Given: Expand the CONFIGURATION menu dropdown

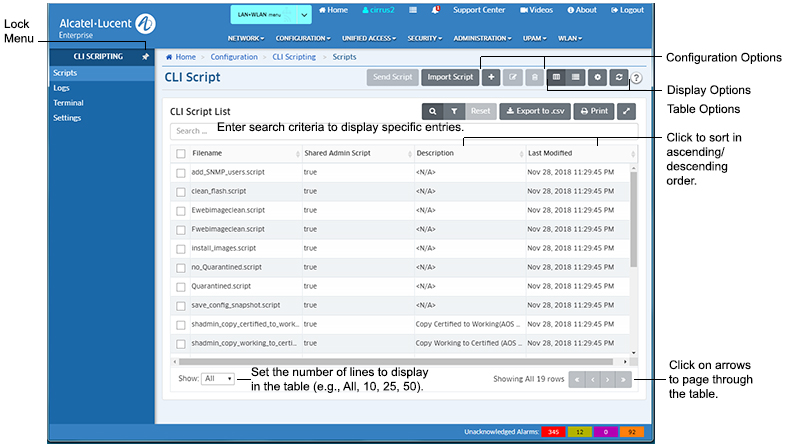Looking at the screenshot, I should (304, 38).
